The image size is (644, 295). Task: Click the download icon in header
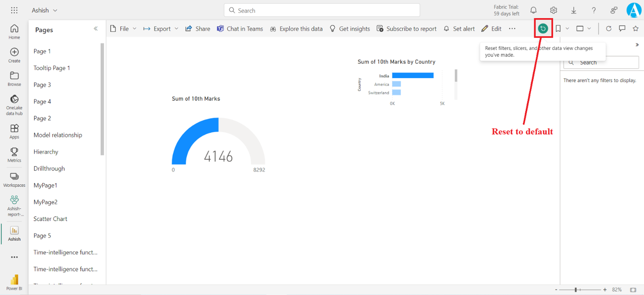(573, 10)
